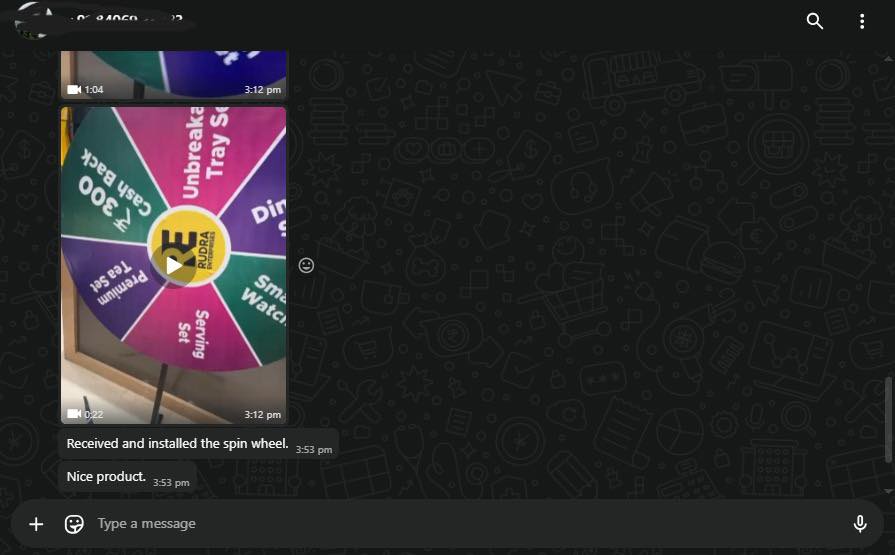Click the scrollbar up arrow
Viewport: 895px width, 555px height.
888,58
